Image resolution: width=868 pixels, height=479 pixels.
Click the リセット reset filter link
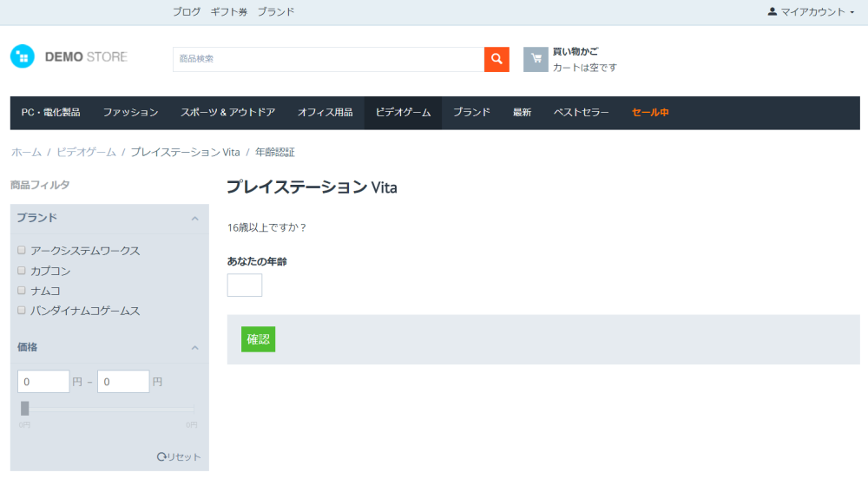[x=179, y=457]
